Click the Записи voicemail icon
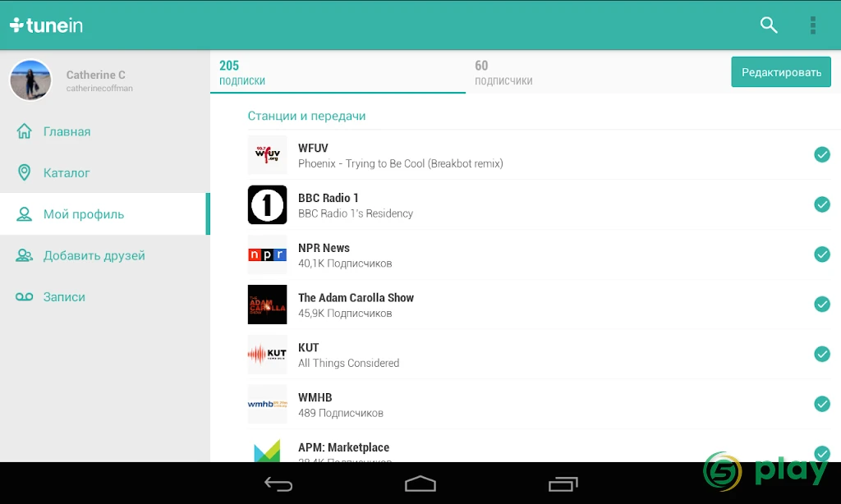This screenshot has height=504, width=841. point(24,296)
